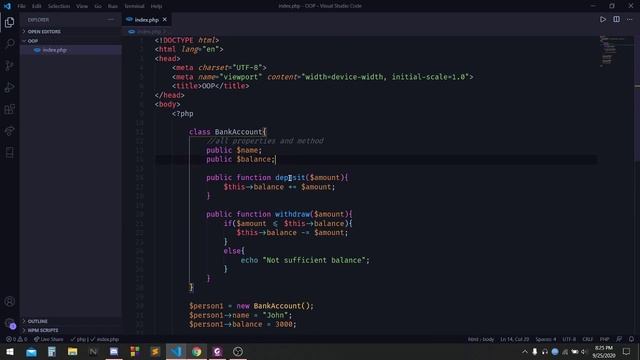Open the Terminal menu
Viewport: 640px width, 360px height.
134,6
